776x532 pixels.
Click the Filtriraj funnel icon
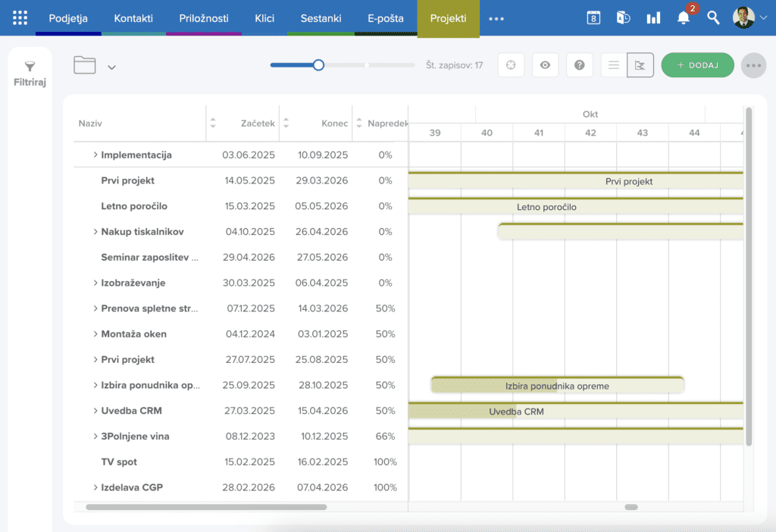[30, 67]
